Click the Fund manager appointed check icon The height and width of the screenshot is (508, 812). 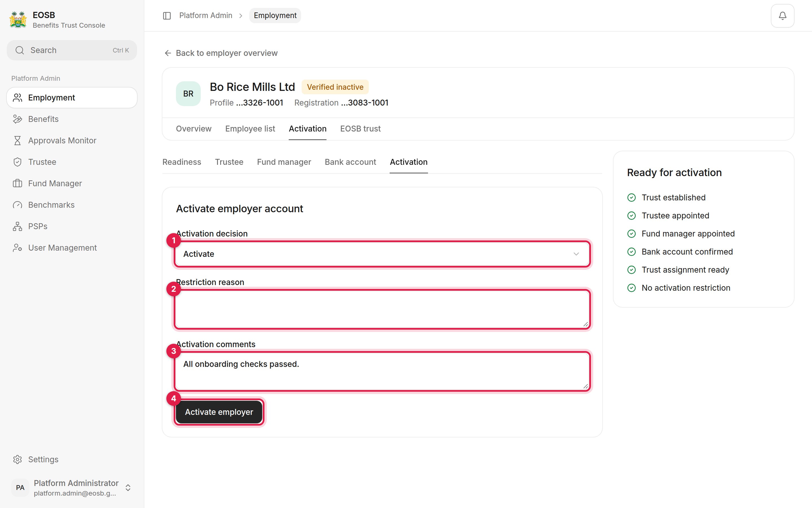632,234
